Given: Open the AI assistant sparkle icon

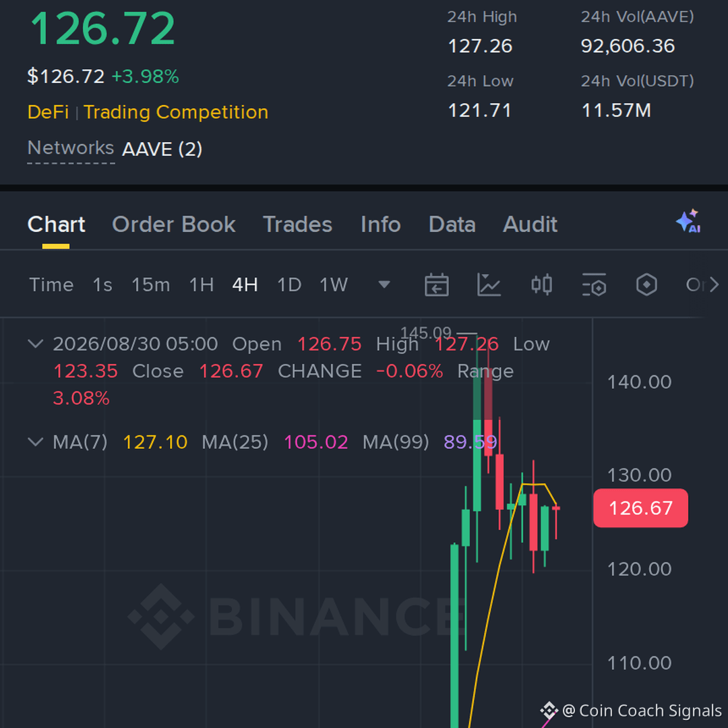Looking at the screenshot, I should point(688,221).
